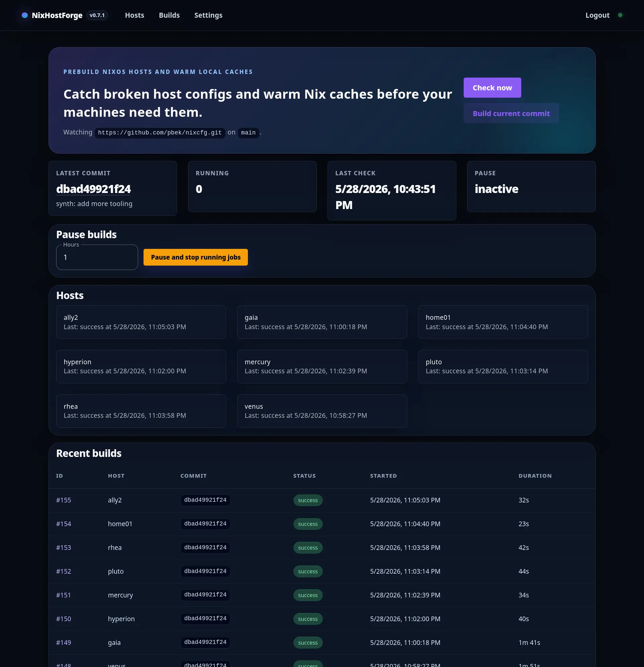Screen dimensions: 644x667
Task: Open build #151
Action: point(64,595)
